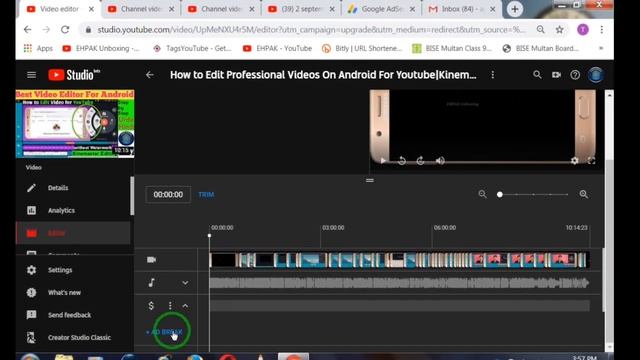Go back in the browser
Viewport: 640px width, 360px height.
(27, 29)
